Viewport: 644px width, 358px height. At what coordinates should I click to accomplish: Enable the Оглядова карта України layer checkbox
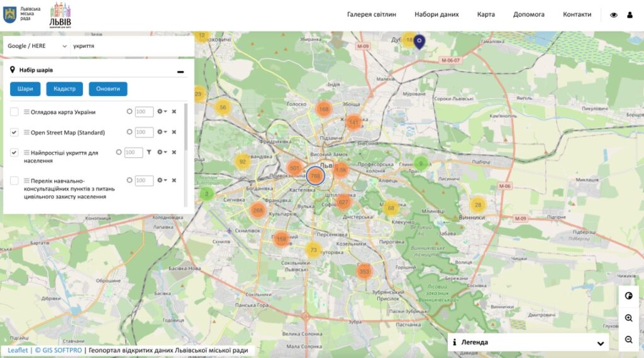click(14, 112)
